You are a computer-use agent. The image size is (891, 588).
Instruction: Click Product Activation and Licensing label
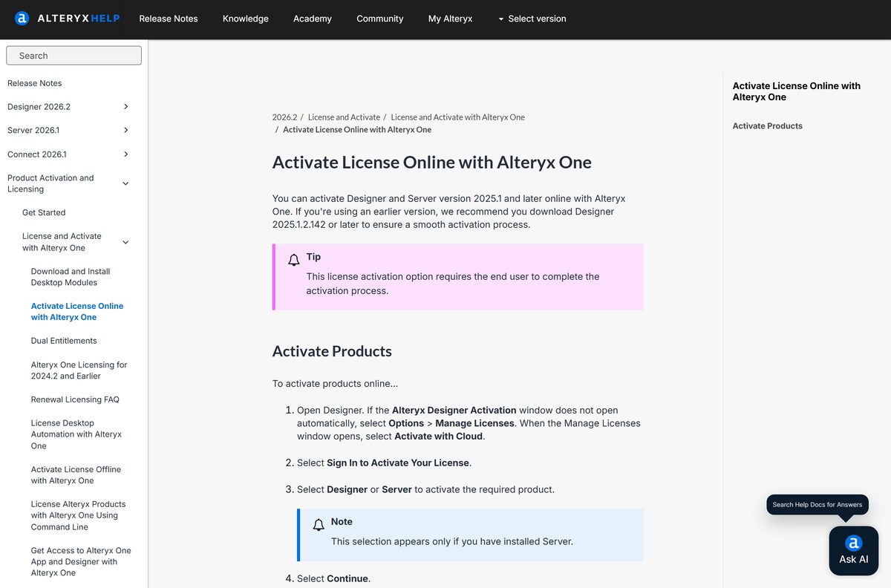click(50, 183)
